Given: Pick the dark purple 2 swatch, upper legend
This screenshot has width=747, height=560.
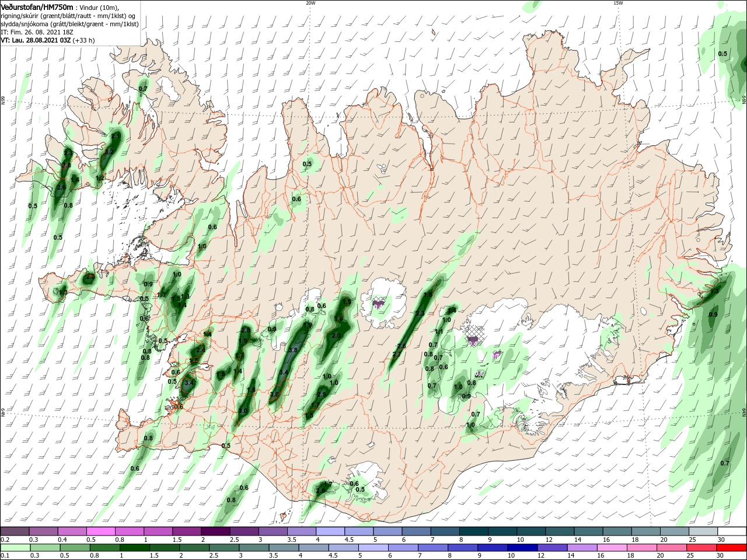Looking at the screenshot, I should click(x=215, y=531).
